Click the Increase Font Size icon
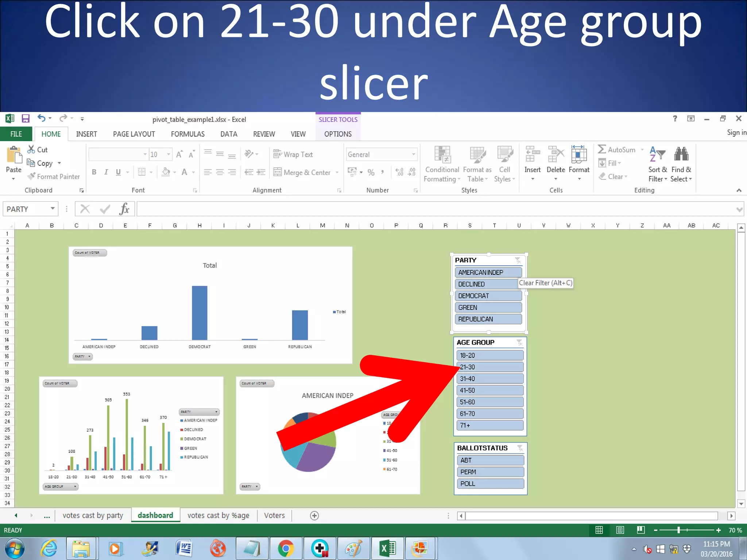747x560 pixels. (179, 154)
